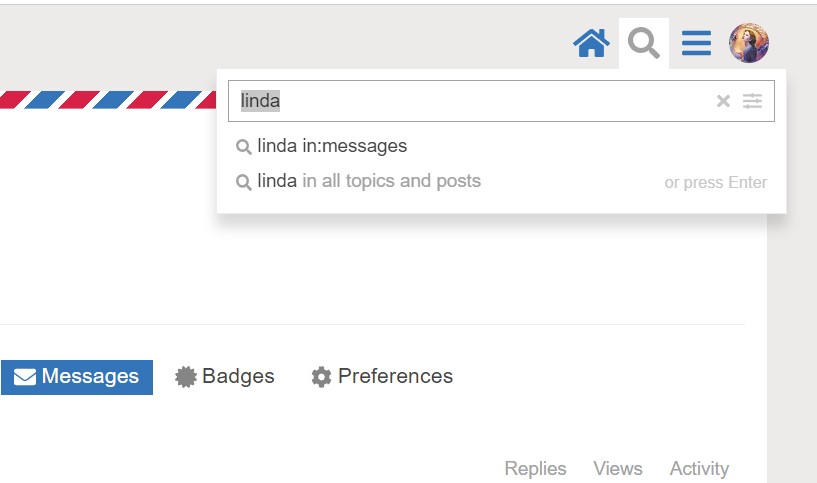Click the Preferences gear icon
This screenshot has width=817, height=483.
pyautogui.click(x=321, y=377)
